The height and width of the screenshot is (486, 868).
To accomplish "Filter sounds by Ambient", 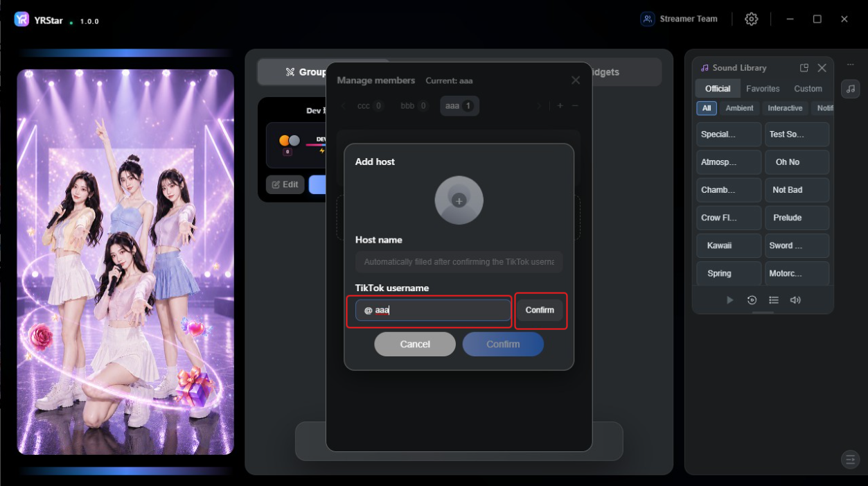I will click(x=740, y=108).
